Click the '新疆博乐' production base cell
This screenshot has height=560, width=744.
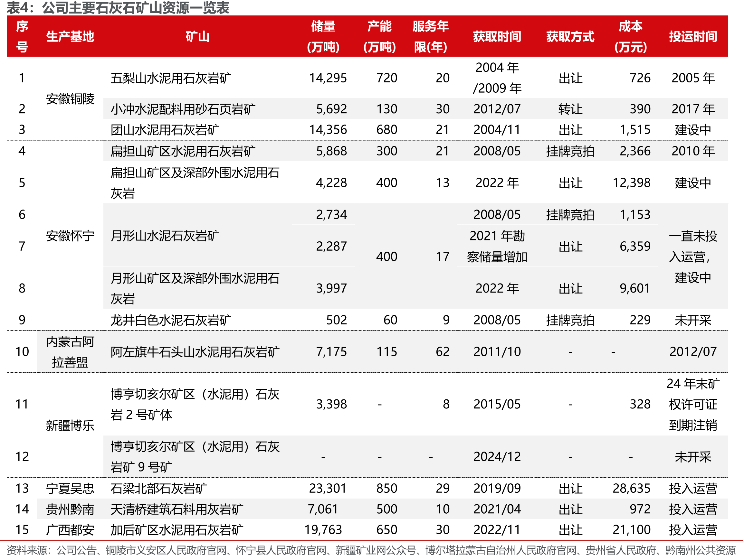point(70,425)
